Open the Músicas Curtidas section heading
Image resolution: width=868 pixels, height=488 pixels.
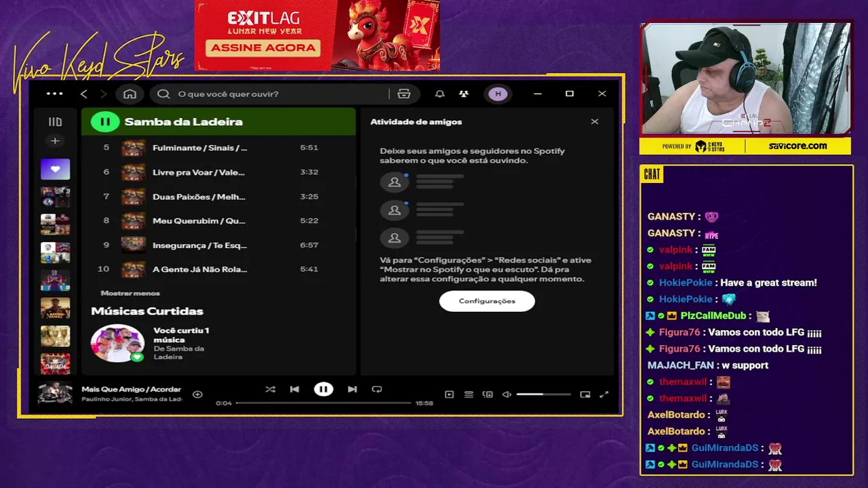click(x=147, y=311)
